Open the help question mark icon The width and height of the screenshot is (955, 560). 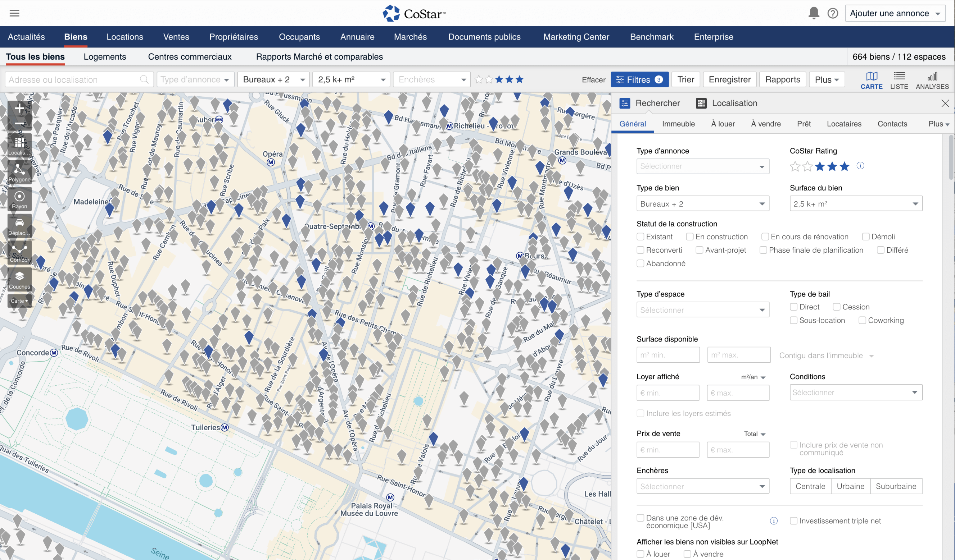pos(833,13)
